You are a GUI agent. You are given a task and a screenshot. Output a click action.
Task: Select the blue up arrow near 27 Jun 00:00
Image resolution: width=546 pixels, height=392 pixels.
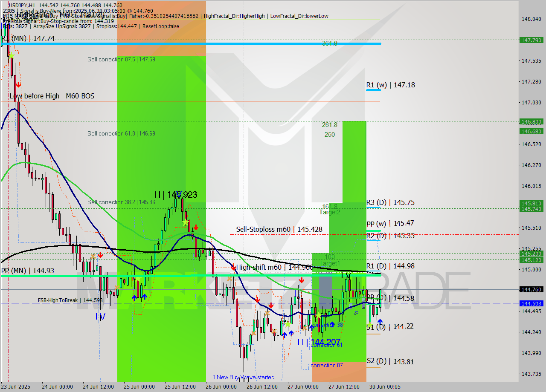click(x=312, y=327)
